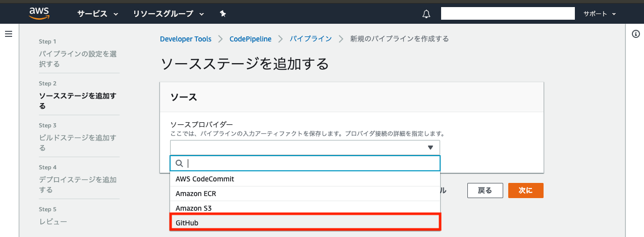Open the リソースグループ menu
Viewport: 644px width, 237px height.
(x=168, y=14)
